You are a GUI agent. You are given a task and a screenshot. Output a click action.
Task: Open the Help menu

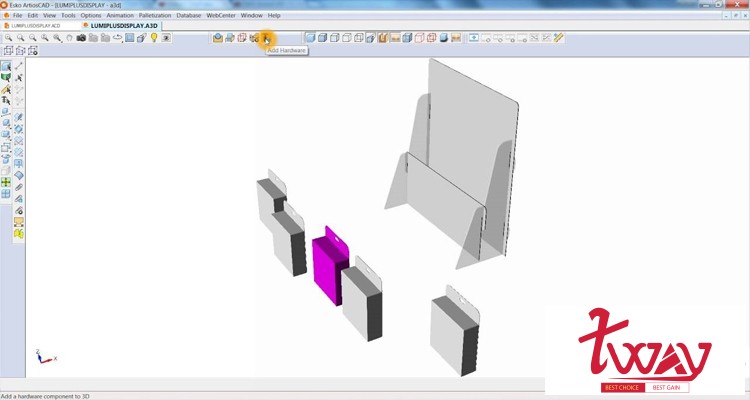click(x=274, y=16)
